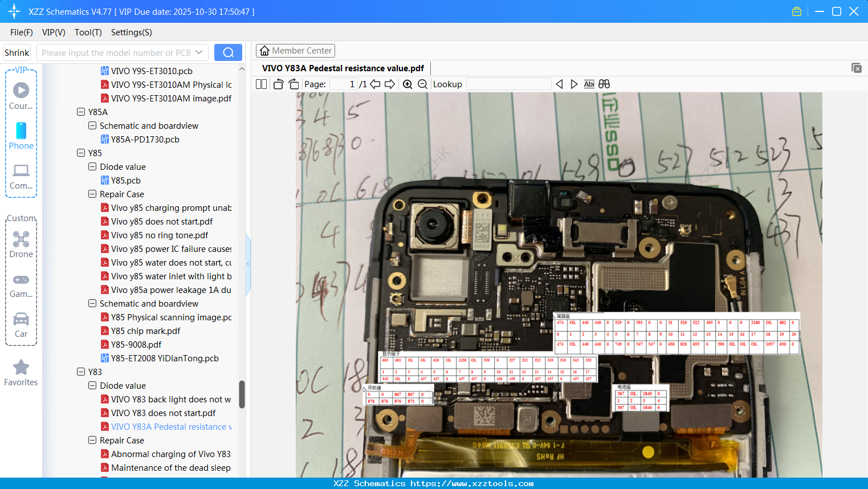Collapse Schematic and boardview under Y85
Image resolution: width=868 pixels, height=489 pixels.
(92, 304)
